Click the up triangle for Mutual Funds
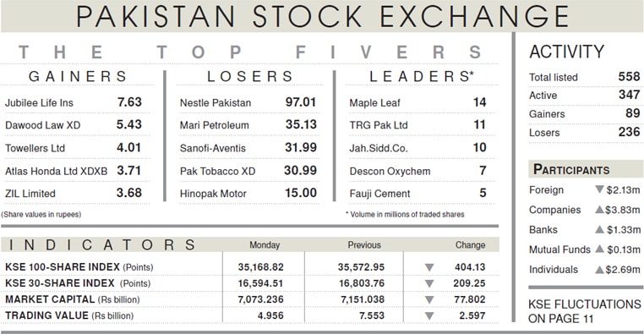Screen dimensions: 644x334 pos(600,249)
